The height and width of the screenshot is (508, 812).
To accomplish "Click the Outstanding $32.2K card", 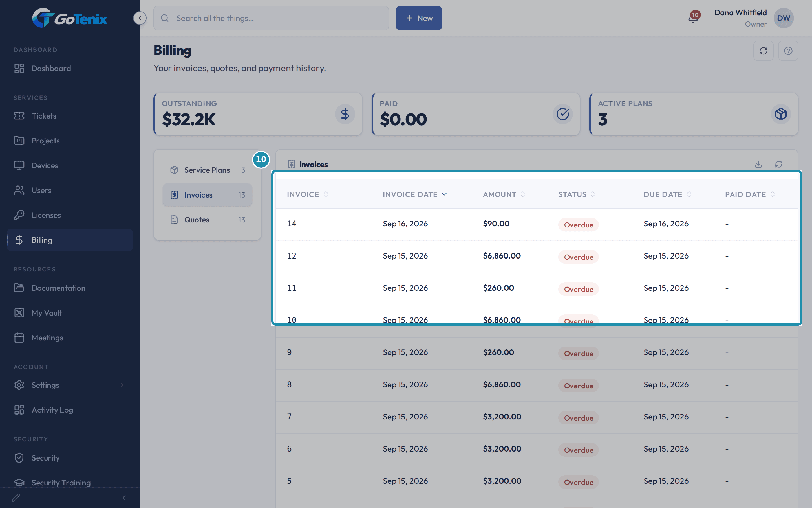I will coord(258,114).
